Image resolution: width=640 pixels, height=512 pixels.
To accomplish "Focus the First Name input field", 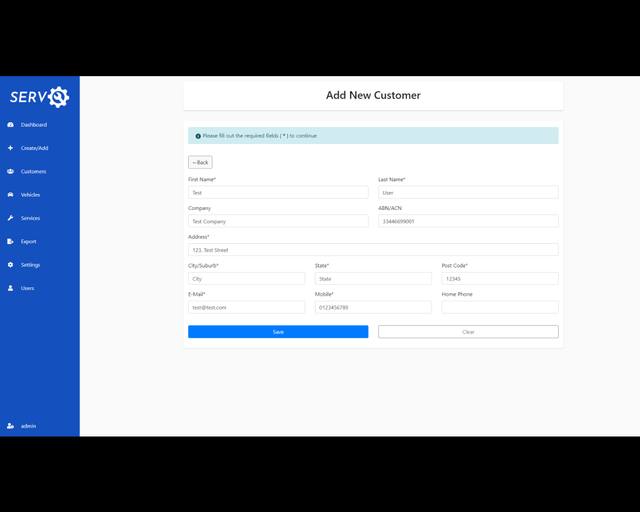I will [x=278, y=192].
